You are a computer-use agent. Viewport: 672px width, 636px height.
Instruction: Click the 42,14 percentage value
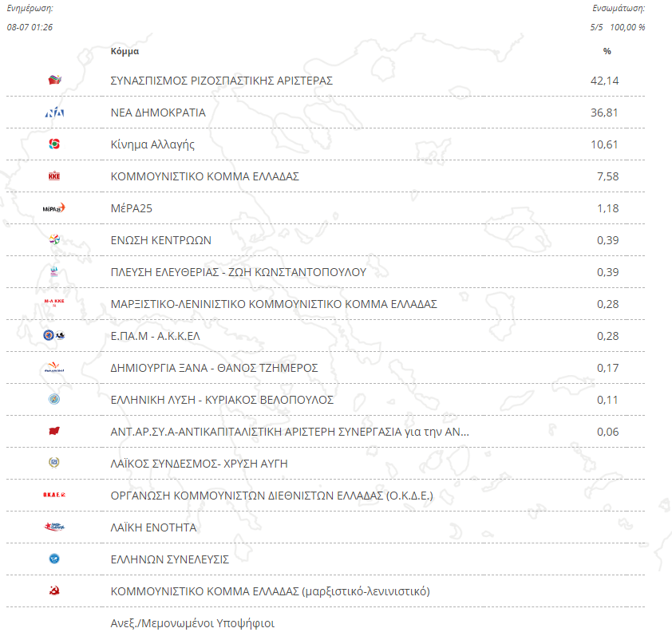604,81
